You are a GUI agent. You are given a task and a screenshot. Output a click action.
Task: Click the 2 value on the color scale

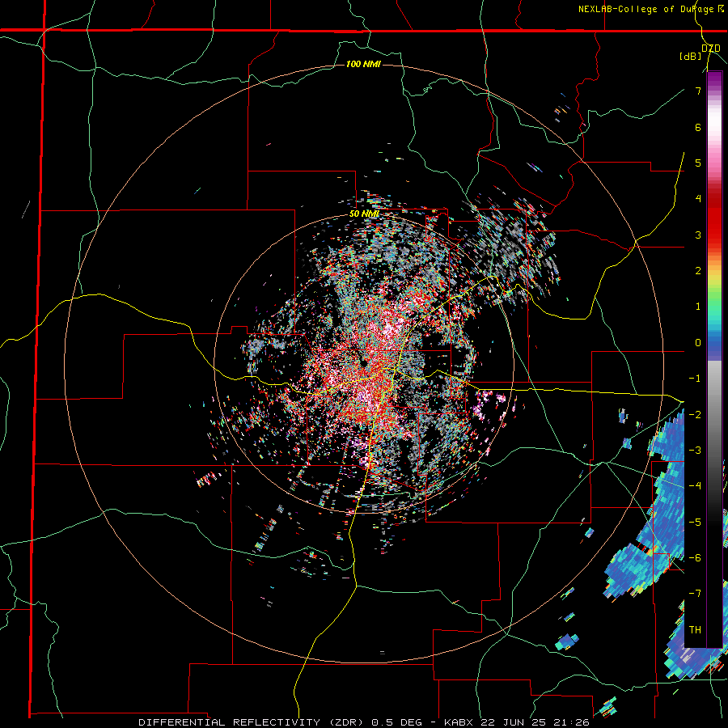pos(698,271)
